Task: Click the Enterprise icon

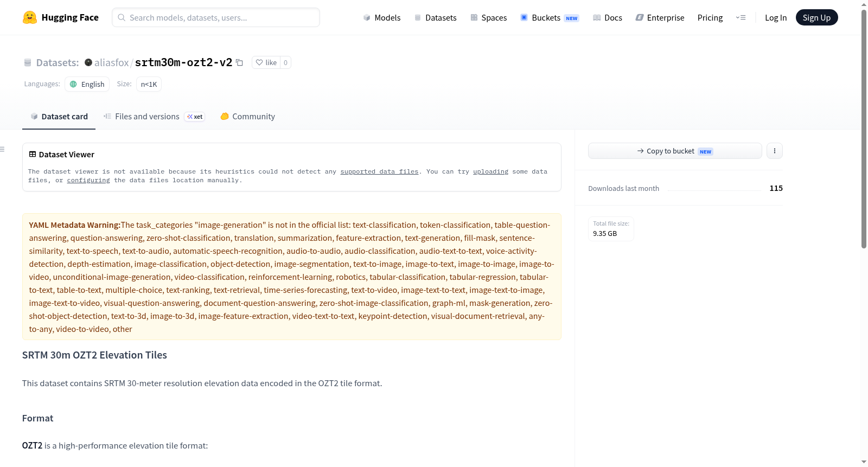Action: coord(640,17)
